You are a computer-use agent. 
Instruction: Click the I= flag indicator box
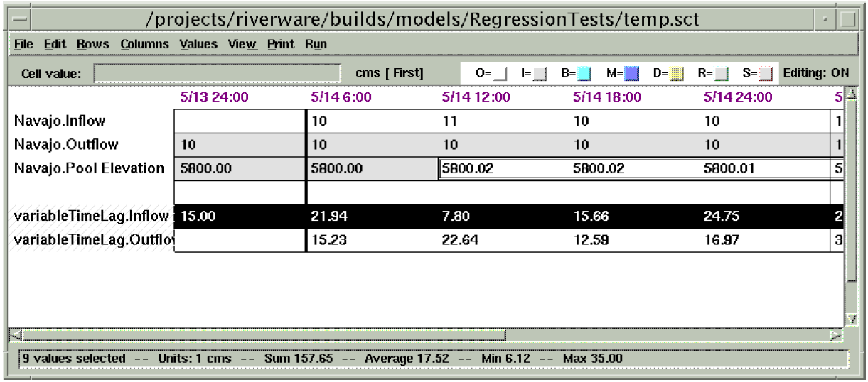[x=540, y=73]
